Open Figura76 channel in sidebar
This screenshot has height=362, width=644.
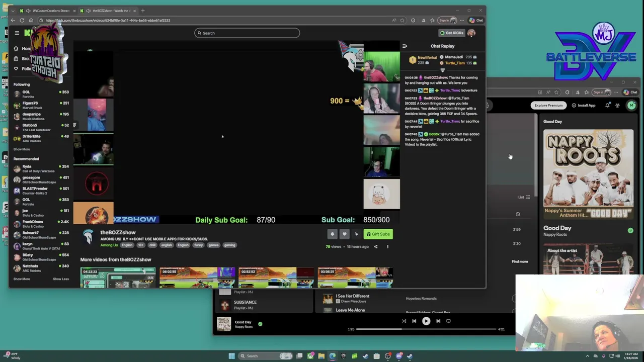[x=41, y=106]
